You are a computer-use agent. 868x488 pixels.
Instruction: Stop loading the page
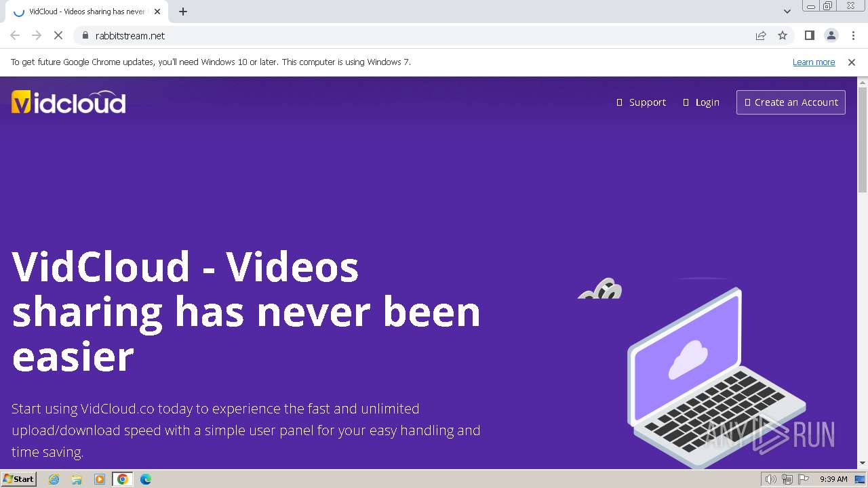58,35
